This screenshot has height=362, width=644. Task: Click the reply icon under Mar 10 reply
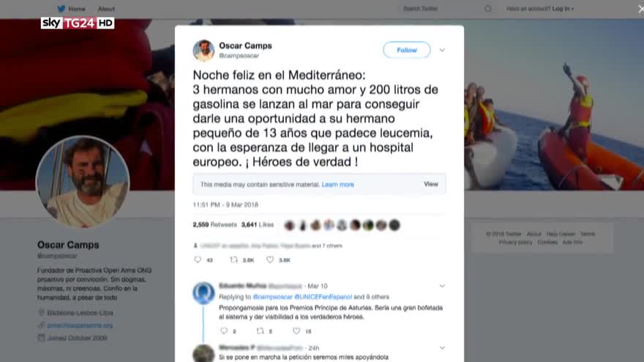point(224,330)
